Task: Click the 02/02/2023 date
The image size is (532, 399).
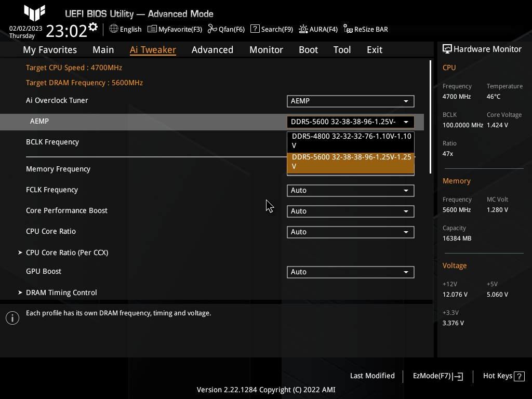Action: (26, 29)
